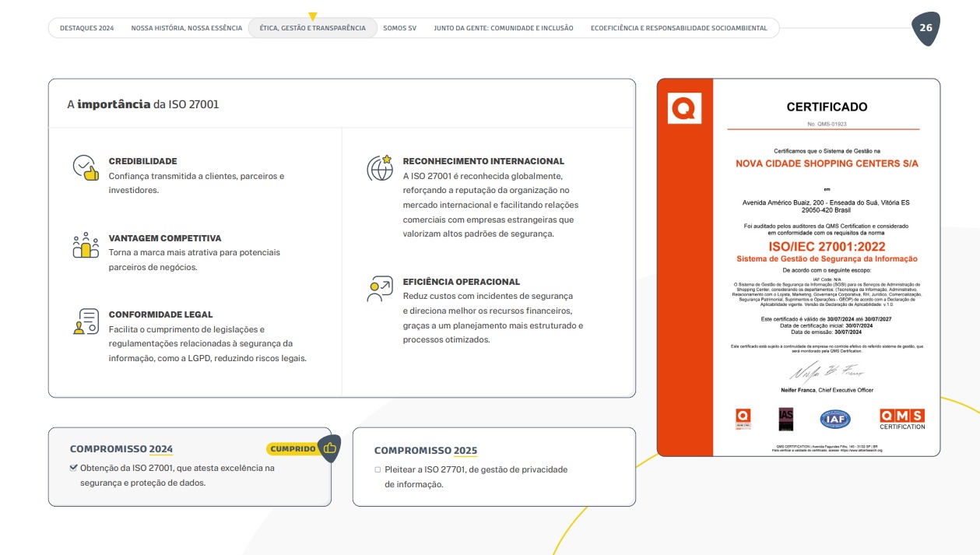Click the yellow Cumprido label
Viewport: 980px width, 555px height.
click(x=293, y=449)
